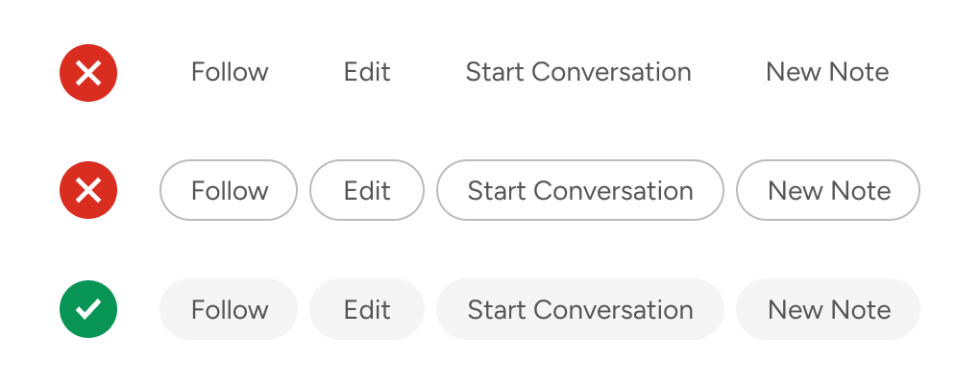Select the outlined New Note button

click(x=828, y=190)
